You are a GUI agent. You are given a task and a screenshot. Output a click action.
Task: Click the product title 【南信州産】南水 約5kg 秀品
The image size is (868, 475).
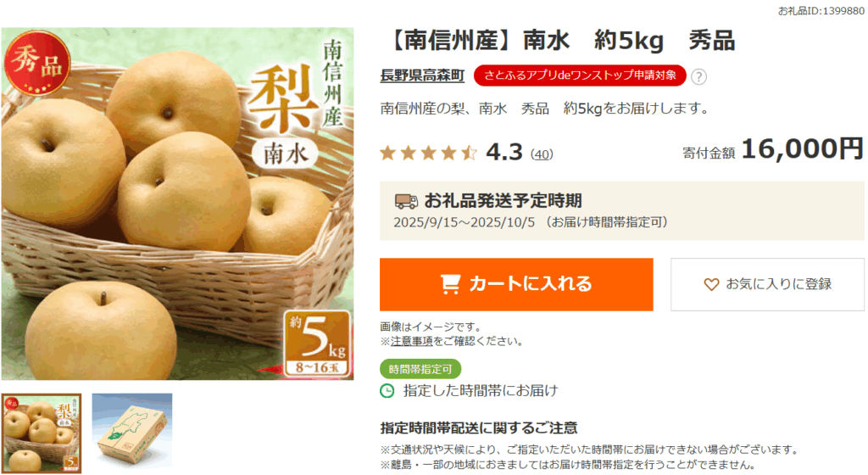(559, 41)
